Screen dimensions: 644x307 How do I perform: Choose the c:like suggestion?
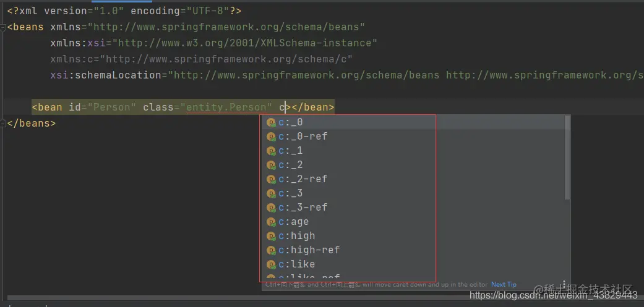[x=414, y=264]
